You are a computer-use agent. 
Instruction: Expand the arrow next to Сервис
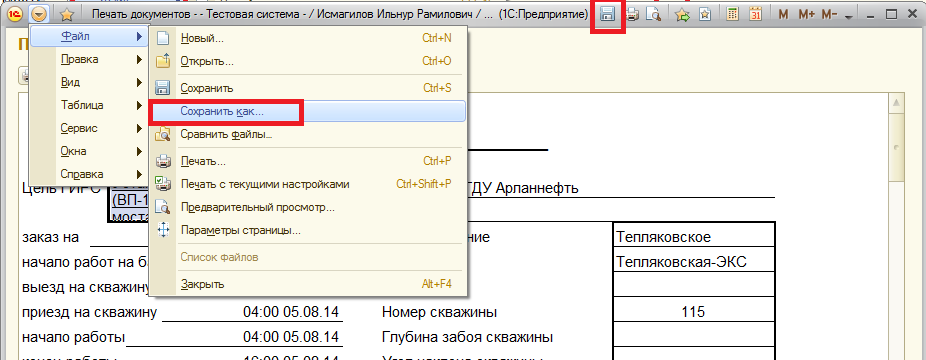pyautogui.click(x=139, y=128)
